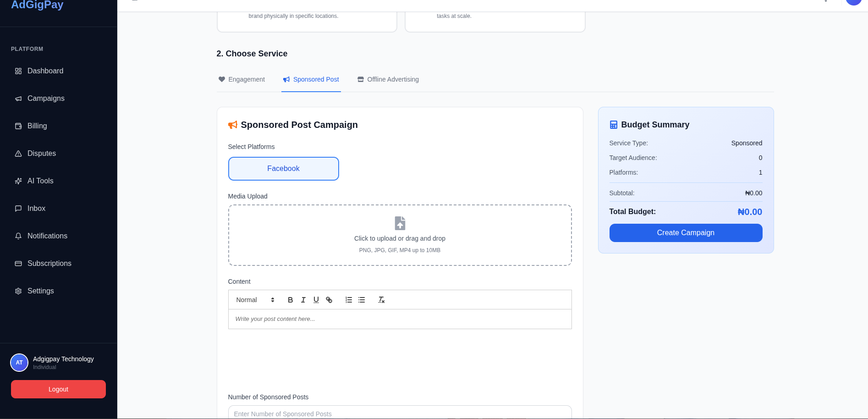This screenshot has height=419, width=868.
Task: Click the media upload drop zone
Action: pyautogui.click(x=400, y=235)
